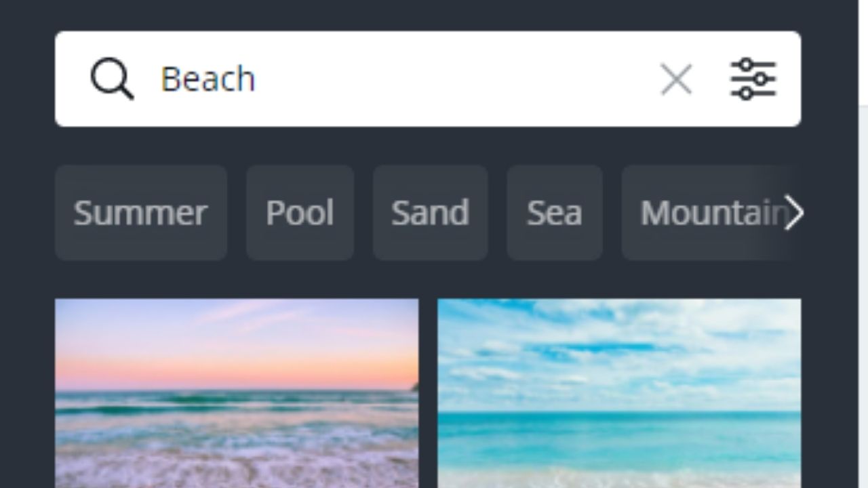Filter results by the Sea chip
Screen dimensions: 868x488
554,213
